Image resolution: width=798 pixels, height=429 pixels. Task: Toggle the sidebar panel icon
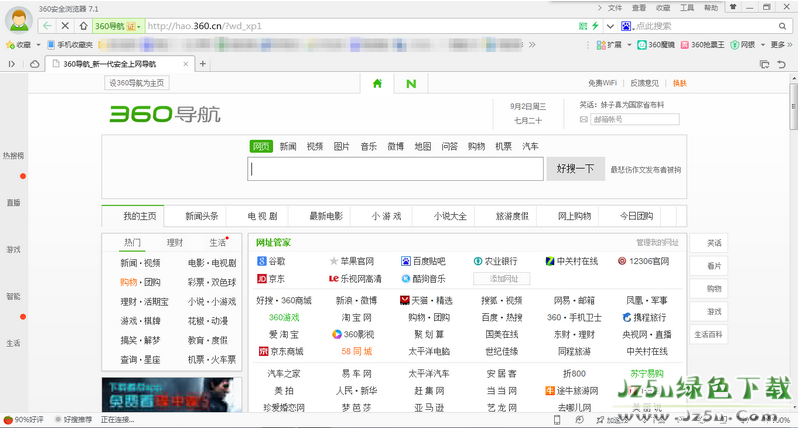(x=11, y=64)
